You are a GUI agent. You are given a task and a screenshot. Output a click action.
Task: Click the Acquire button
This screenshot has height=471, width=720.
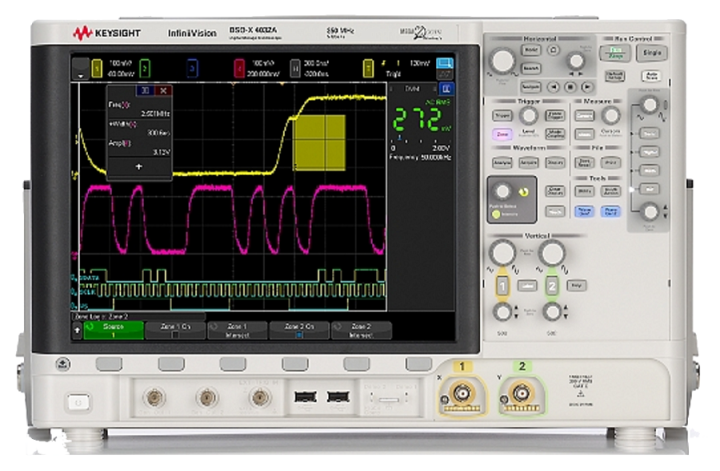click(x=529, y=163)
